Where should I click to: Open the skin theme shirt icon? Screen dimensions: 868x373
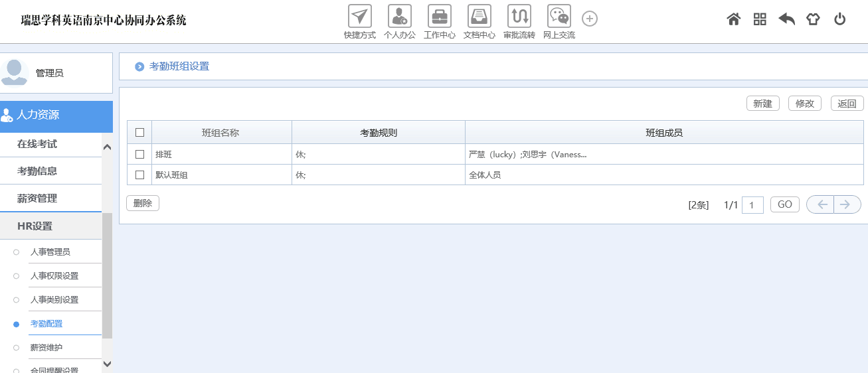pos(814,19)
